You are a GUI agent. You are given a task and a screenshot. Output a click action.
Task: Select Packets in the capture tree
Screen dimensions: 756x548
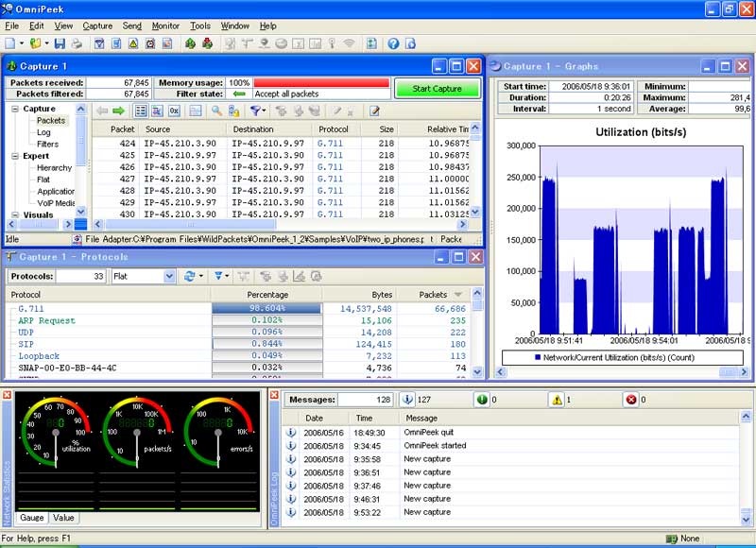pyautogui.click(x=51, y=121)
